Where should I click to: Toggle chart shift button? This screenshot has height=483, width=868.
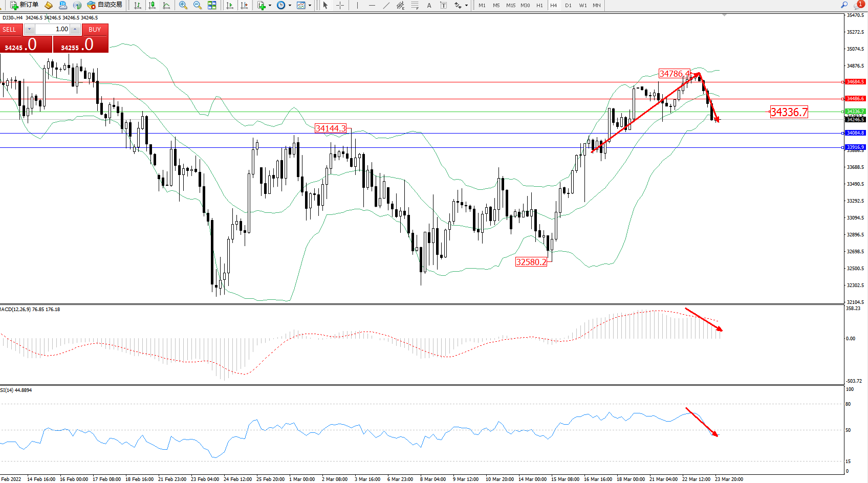click(244, 5)
